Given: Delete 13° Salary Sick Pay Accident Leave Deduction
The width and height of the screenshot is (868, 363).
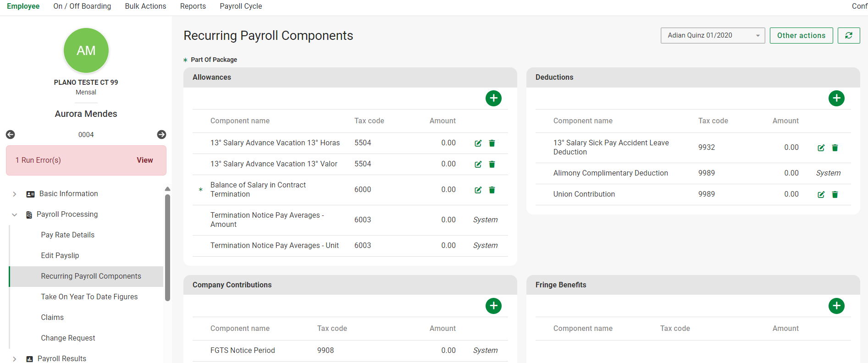Looking at the screenshot, I should [835, 148].
